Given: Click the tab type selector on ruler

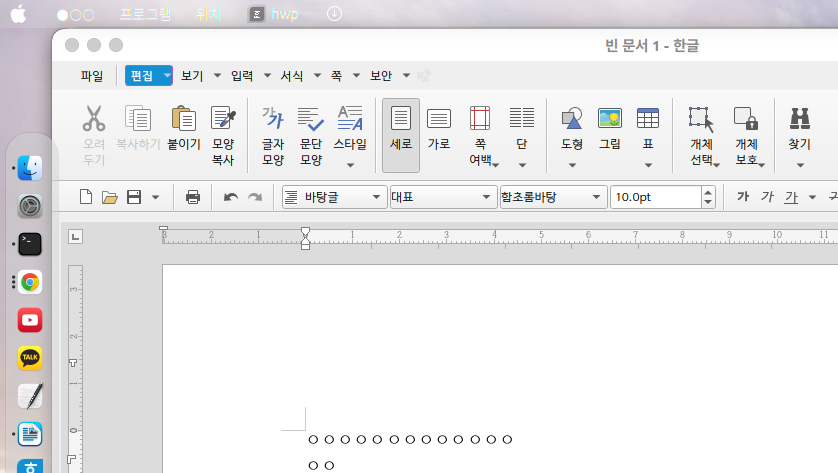Looking at the screenshot, I should tap(75, 237).
